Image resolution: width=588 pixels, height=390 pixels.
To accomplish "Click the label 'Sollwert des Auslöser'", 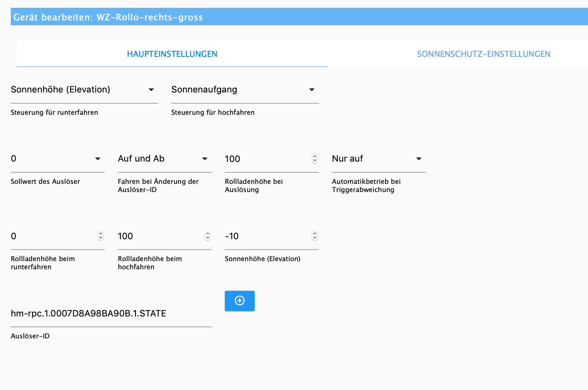I will (45, 182).
